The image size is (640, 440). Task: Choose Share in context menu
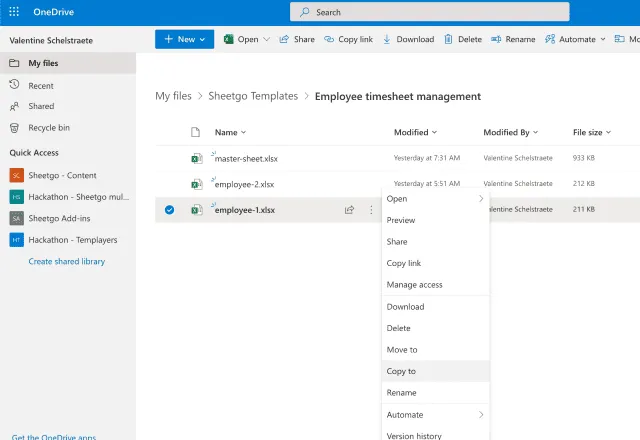pyautogui.click(x=436, y=242)
